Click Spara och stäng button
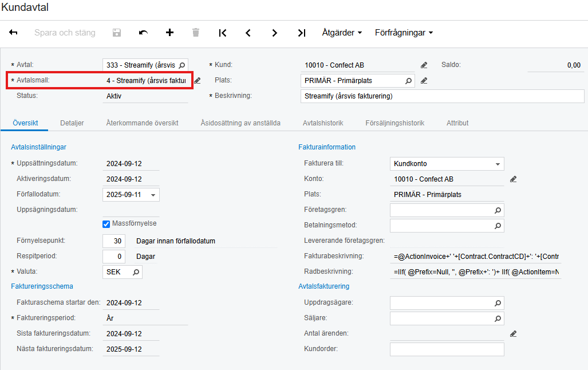The image size is (588, 370). pyautogui.click(x=65, y=33)
